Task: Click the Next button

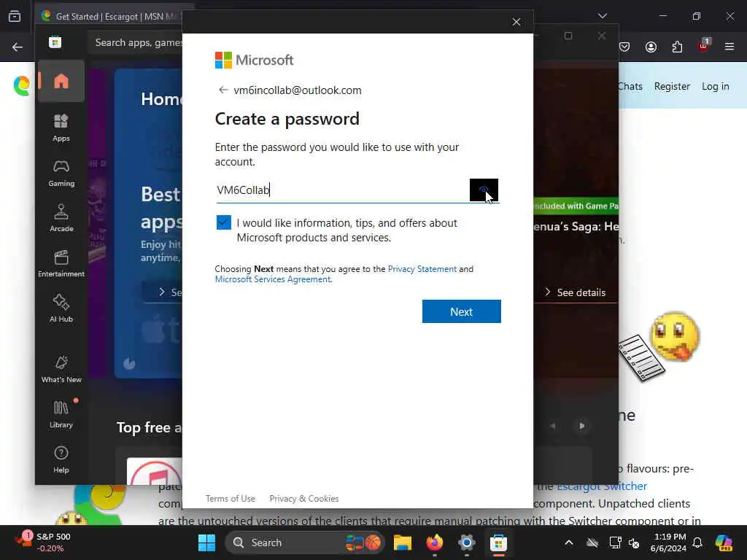Action: (461, 311)
